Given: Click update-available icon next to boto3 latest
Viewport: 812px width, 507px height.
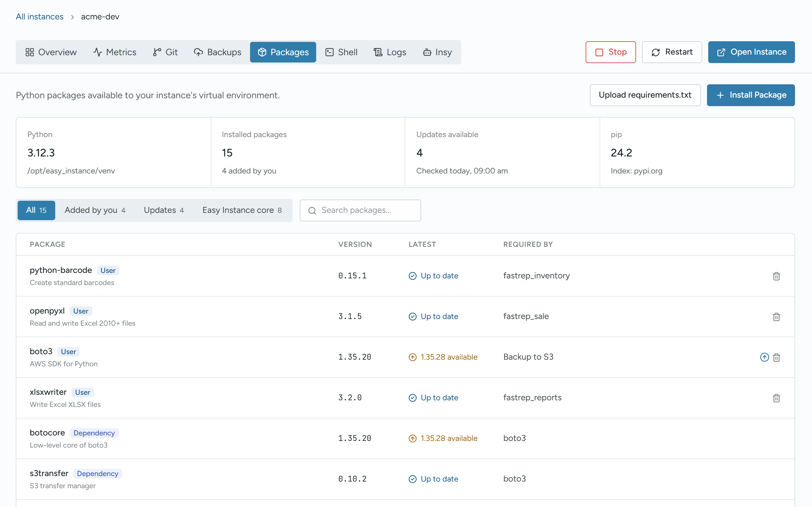Looking at the screenshot, I should (x=412, y=357).
